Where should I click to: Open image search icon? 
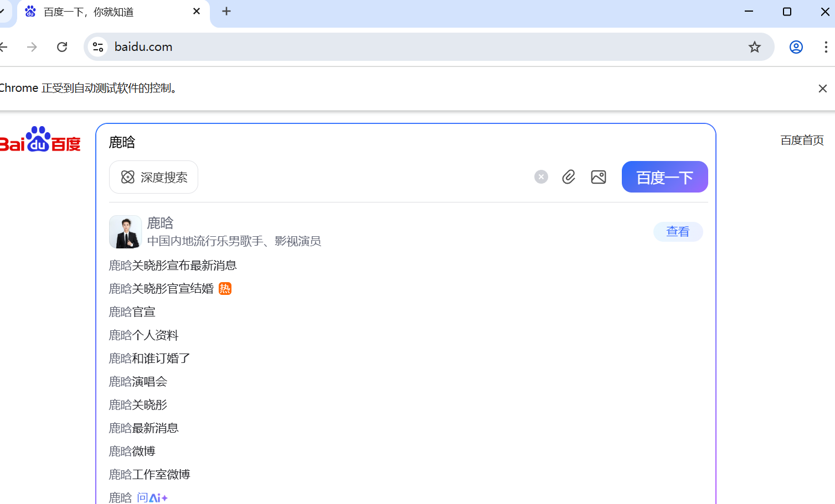pos(599,177)
